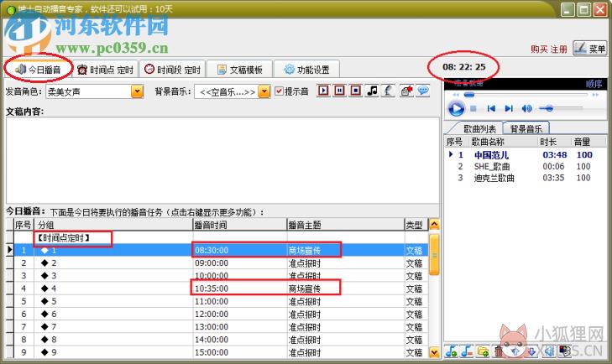Screen dimensions: 612x364
Task: Select the 背景音乐 tab in player panel
Action: pyautogui.click(x=526, y=128)
